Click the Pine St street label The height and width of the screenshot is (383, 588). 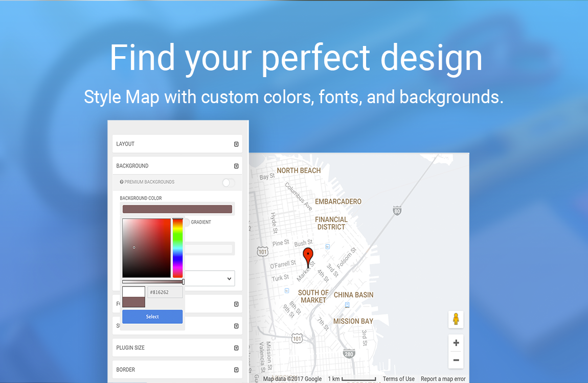(281, 243)
